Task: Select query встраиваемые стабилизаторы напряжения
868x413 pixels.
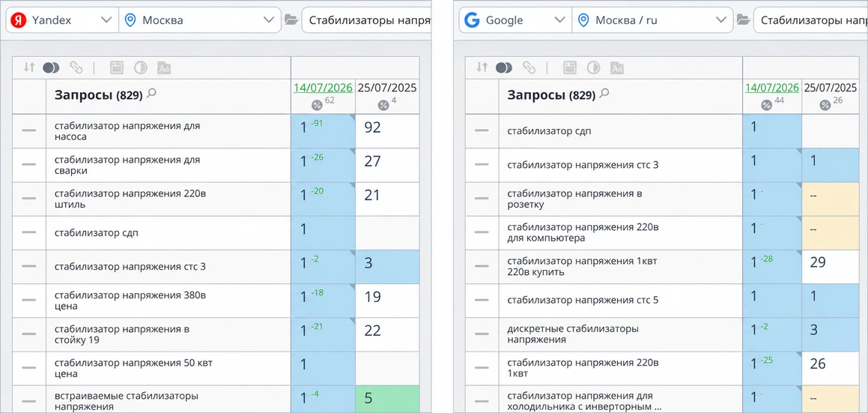Action: coord(127,402)
